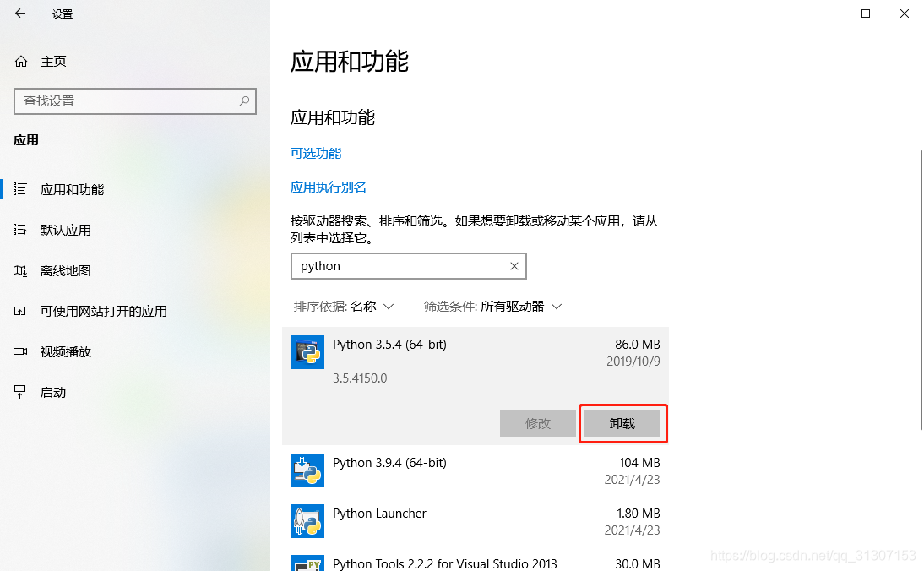Image resolution: width=924 pixels, height=571 pixels.
Task: Open 可使用网站打开的应用 page
Action: point(103,311)
